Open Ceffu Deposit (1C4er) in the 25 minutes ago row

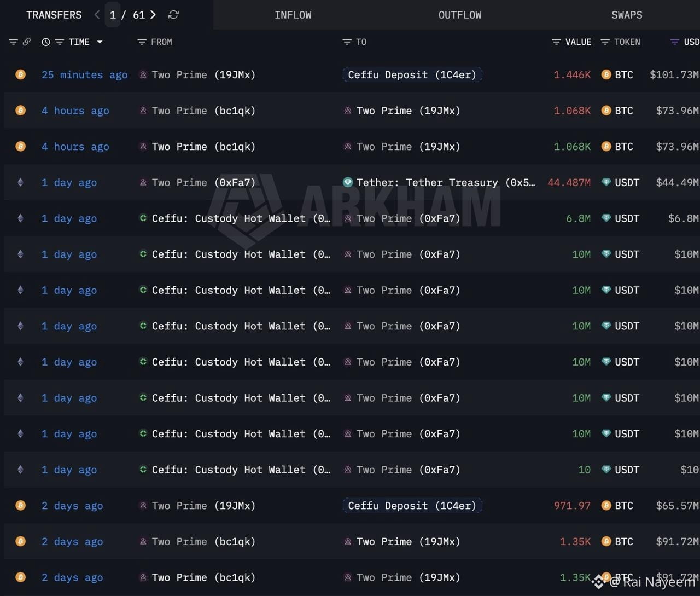412,75
